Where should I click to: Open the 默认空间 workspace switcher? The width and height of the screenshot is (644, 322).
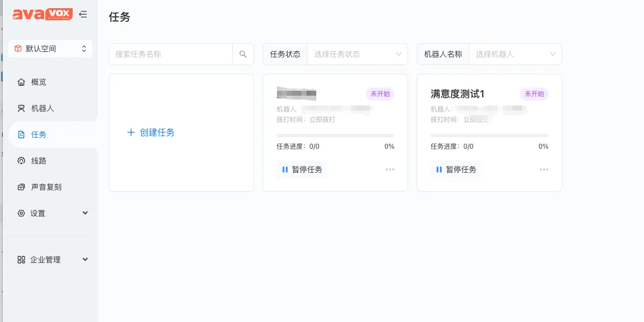(50, 49)
